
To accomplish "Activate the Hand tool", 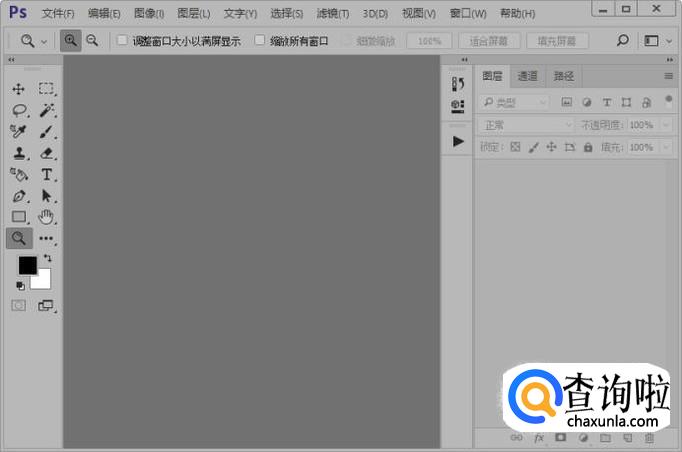I will pos(46,216).
